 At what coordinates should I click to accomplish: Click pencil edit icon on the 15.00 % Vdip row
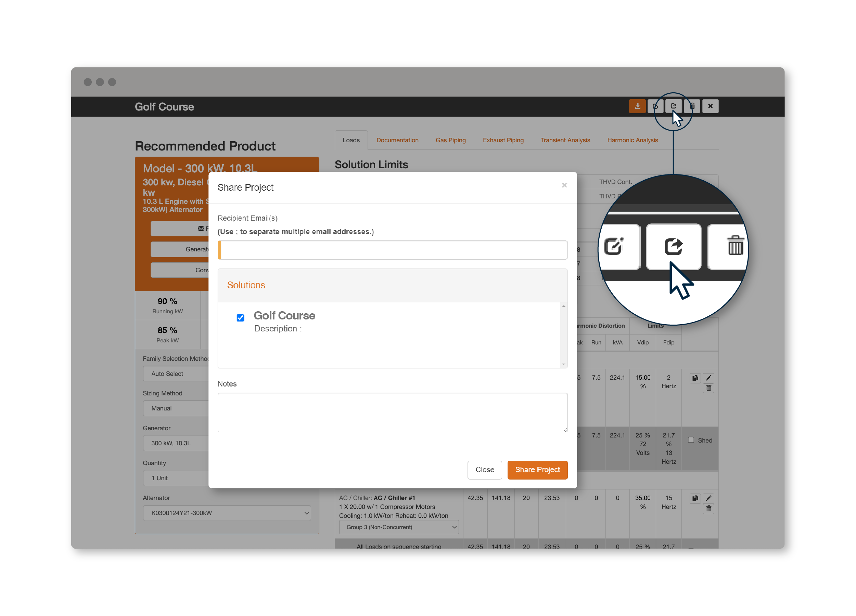[x=708, y=378]
